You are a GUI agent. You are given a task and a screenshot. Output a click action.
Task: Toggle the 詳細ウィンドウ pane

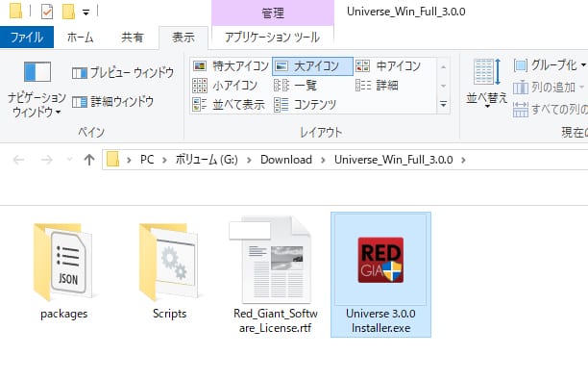click(112, 101)
